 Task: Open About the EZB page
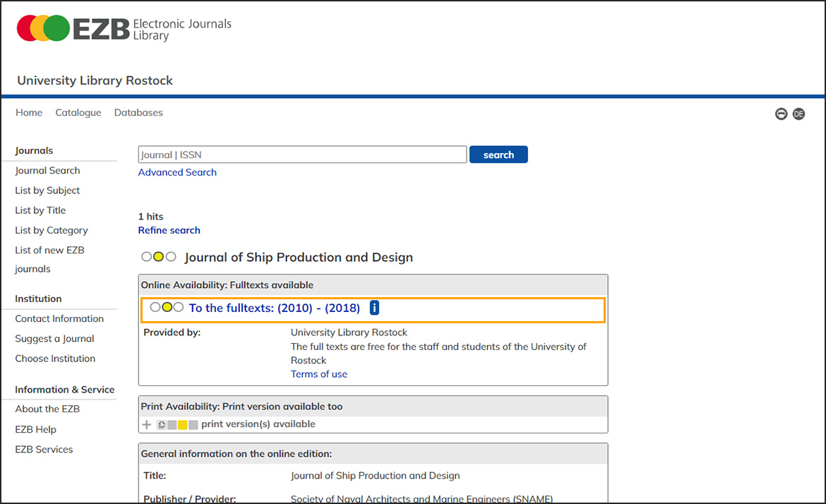pyautogui.click(x=47, y=409)
